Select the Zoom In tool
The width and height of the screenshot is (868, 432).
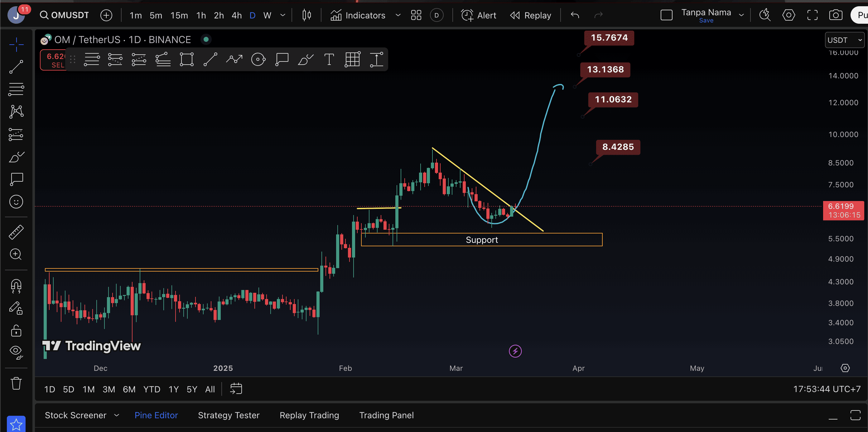(x=16, y=254)
